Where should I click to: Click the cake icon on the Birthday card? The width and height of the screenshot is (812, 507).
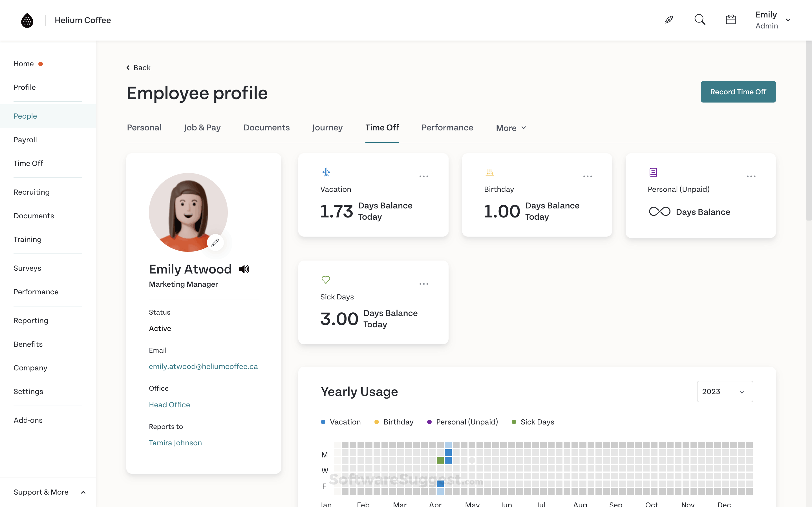490,172
